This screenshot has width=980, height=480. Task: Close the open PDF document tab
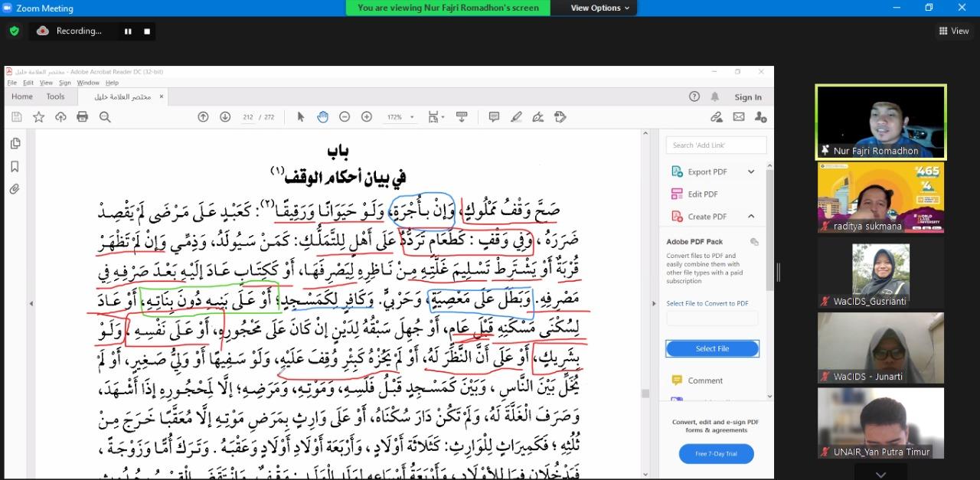point(161,96)
